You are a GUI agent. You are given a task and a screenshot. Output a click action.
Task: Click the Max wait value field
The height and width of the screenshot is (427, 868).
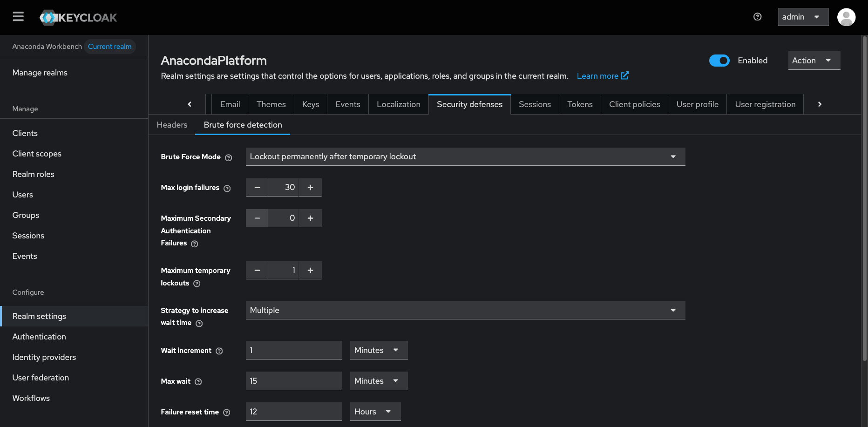(294, 381)
